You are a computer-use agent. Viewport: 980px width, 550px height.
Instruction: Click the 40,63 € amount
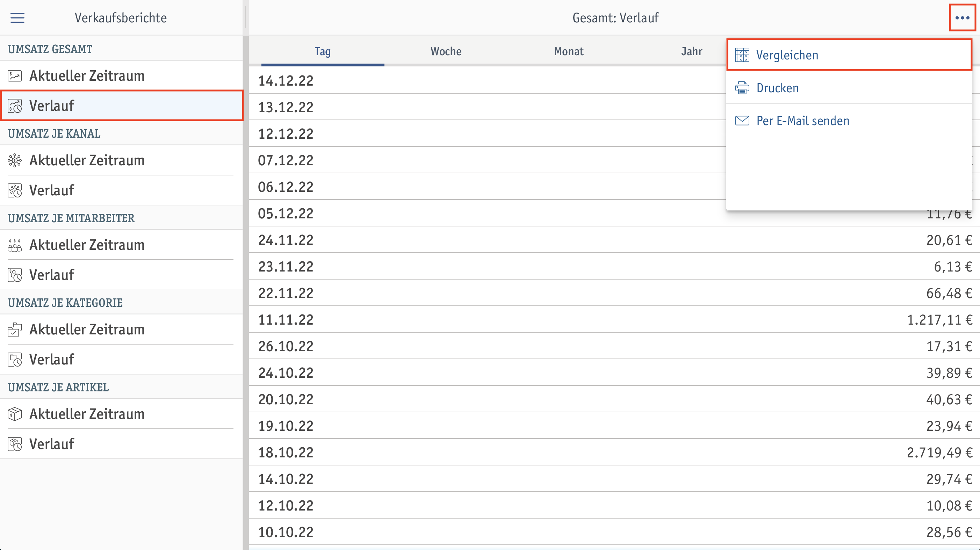(x=949, y=399)
